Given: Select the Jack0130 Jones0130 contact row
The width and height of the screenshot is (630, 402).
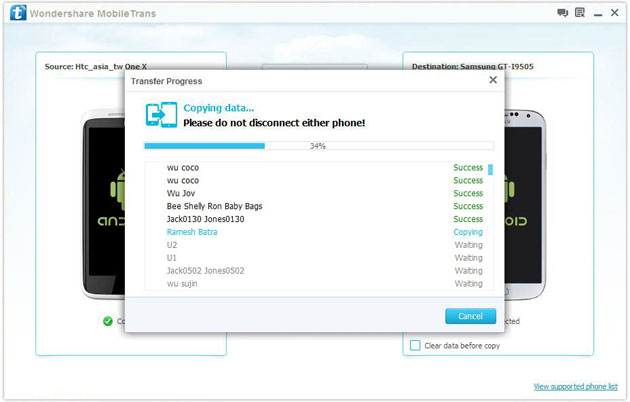Looking at the screenshot, I should coord(319,219).
